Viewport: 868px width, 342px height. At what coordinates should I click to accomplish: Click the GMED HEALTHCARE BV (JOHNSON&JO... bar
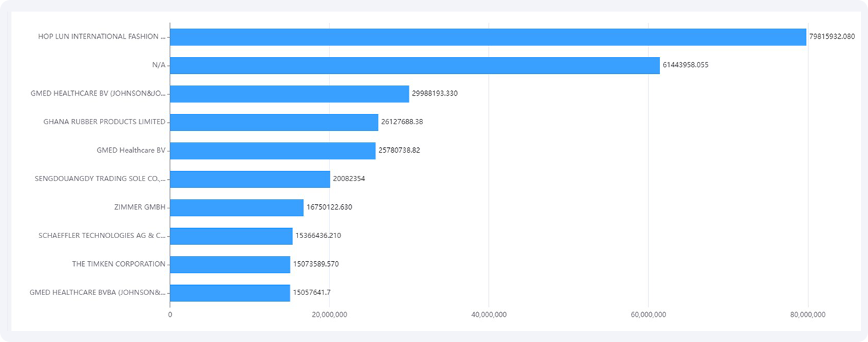(x=289, y=94)
